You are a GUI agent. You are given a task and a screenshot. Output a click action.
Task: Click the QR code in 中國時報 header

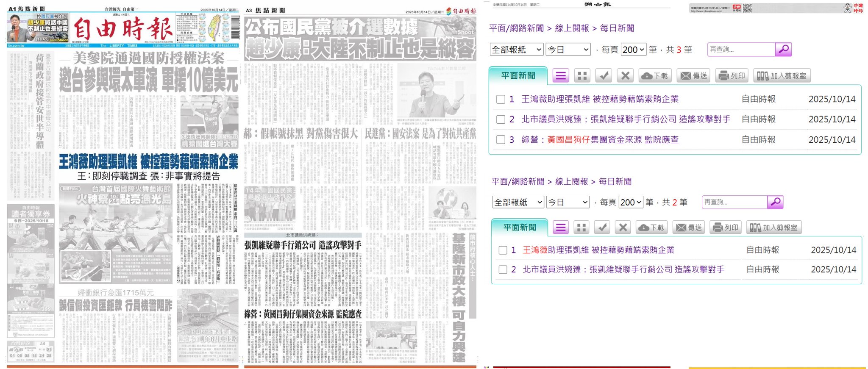click(747, 8)
